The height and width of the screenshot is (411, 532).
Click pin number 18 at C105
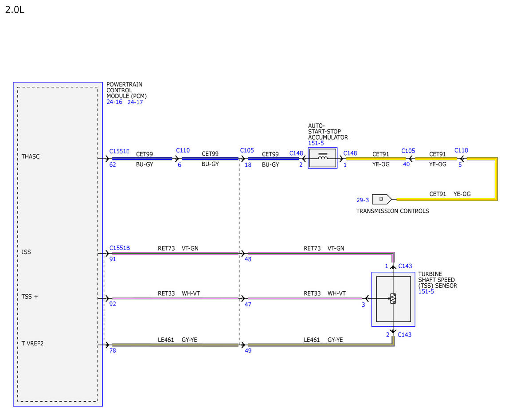coord(248,164)
